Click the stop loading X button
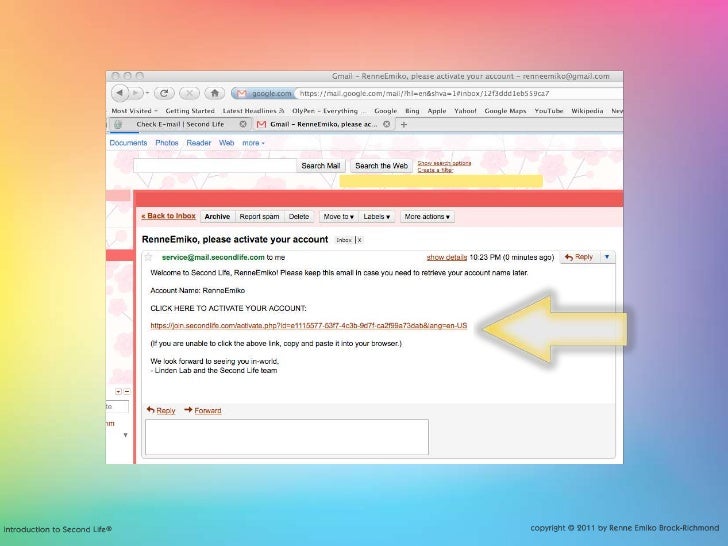 [x=189, y=93]
